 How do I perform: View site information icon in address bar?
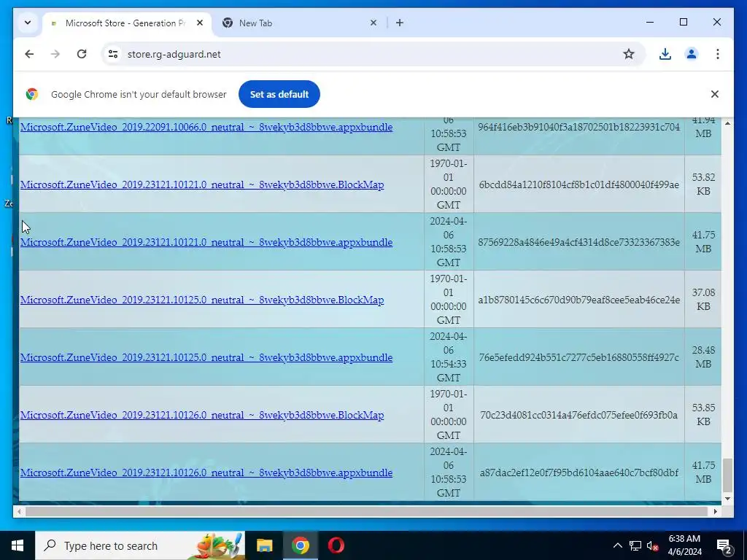pyautogui.click(x=113, y=54)
